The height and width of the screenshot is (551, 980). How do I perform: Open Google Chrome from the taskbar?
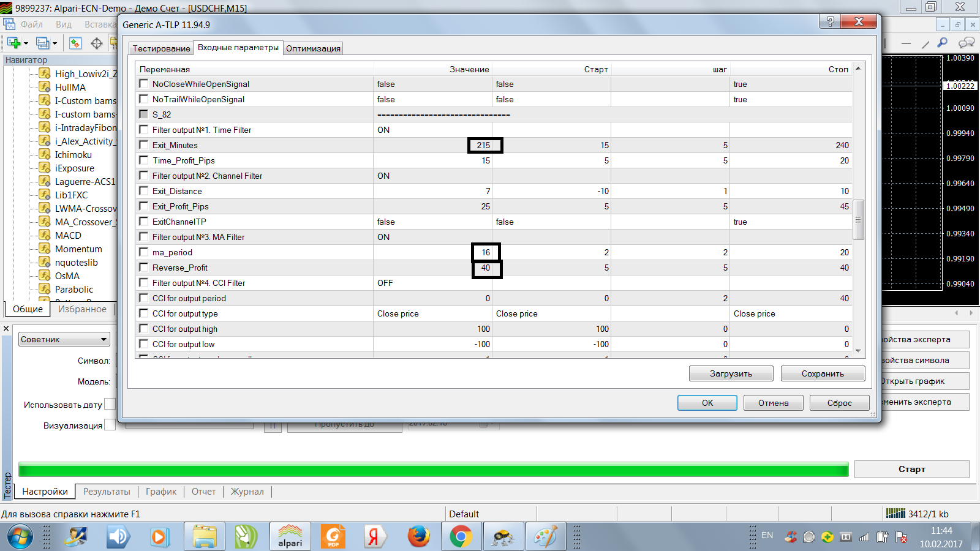461,537
